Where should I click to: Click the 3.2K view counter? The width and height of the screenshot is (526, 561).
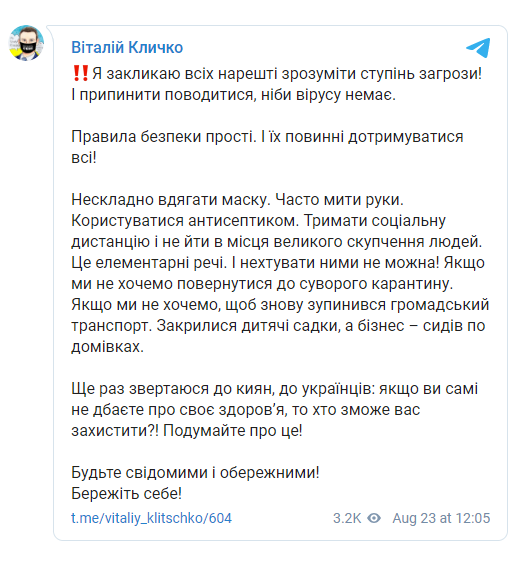(x=347, y=518)
